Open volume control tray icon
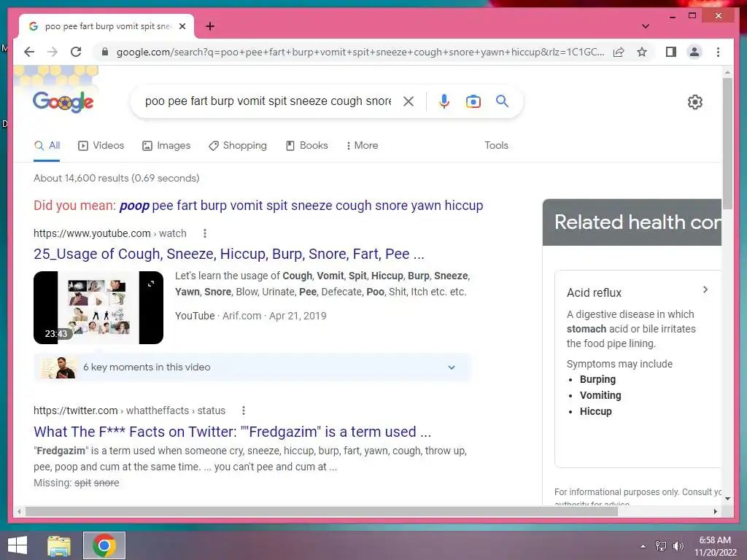 click(678, 546)
